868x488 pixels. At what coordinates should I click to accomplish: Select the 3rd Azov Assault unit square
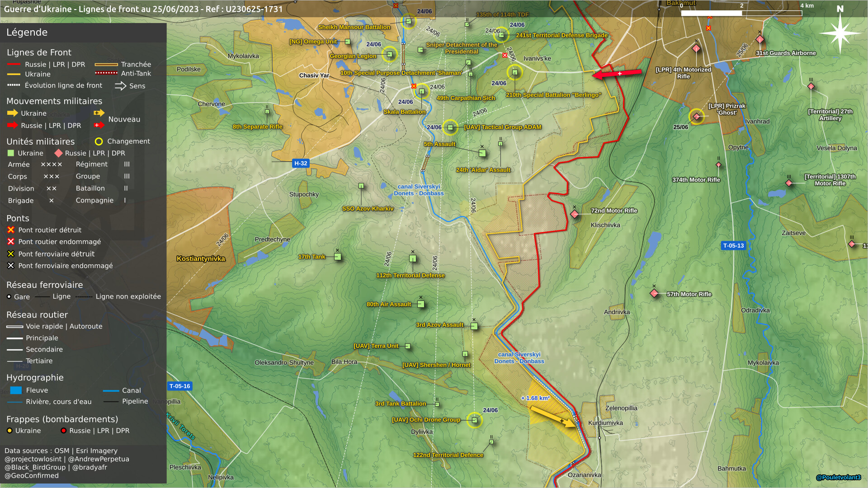point(474,326)
